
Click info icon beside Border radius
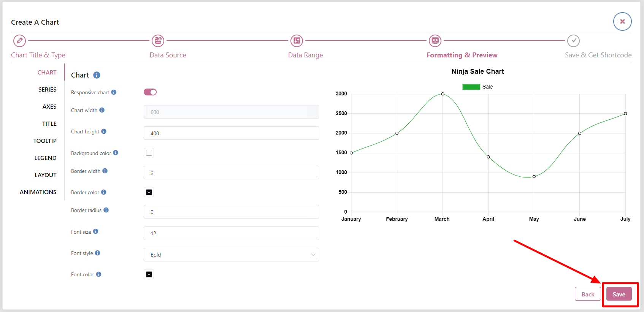pyautogui.click(x=106, y=210)
